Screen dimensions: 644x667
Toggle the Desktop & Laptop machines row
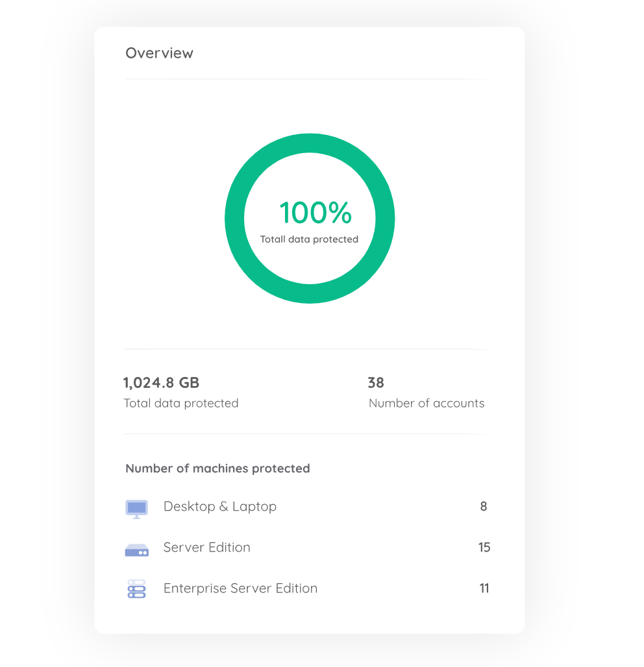coord(305,507)
